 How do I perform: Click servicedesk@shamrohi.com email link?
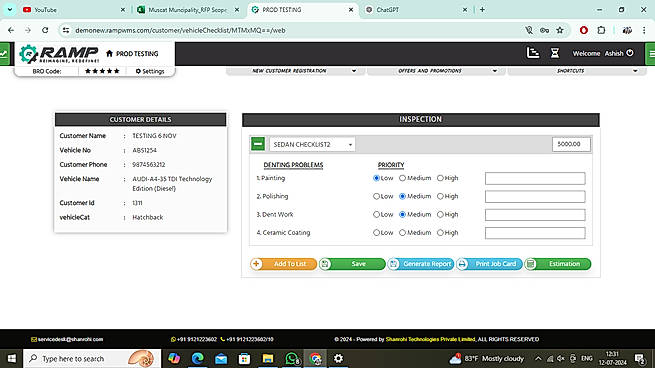(x=67, y=339)
